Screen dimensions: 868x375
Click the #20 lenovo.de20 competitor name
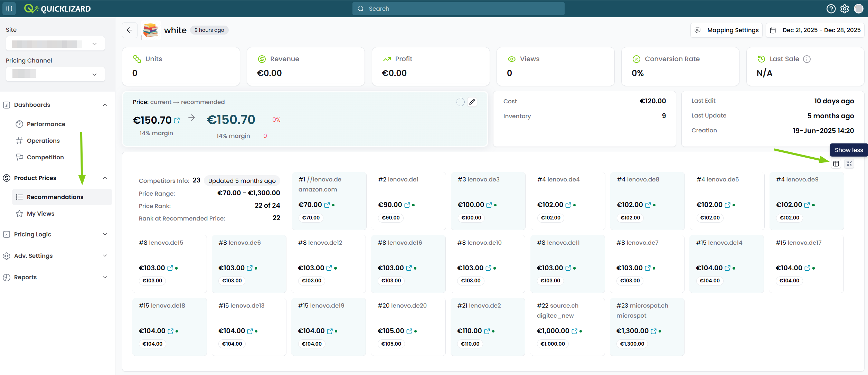pyautogui.click(x=402, y=306)
